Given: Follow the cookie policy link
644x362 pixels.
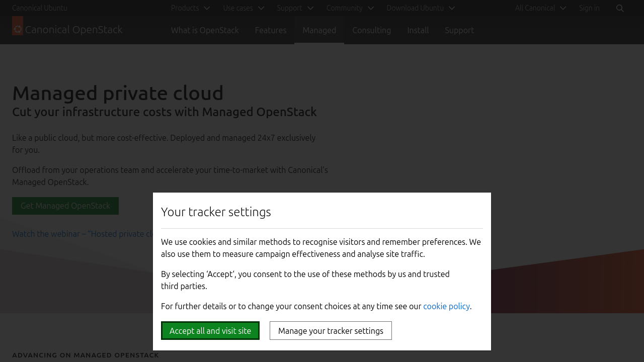Looking at the screenshot, I should 446,306.
